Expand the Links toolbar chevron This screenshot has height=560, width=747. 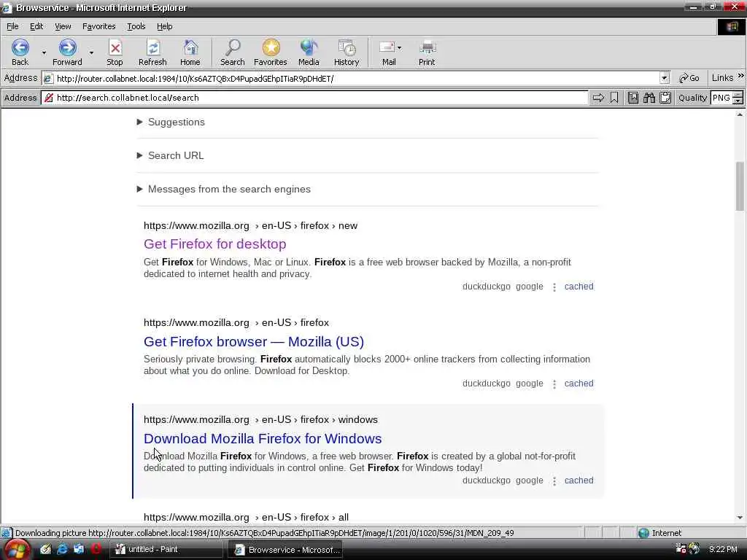click(741, 76)
